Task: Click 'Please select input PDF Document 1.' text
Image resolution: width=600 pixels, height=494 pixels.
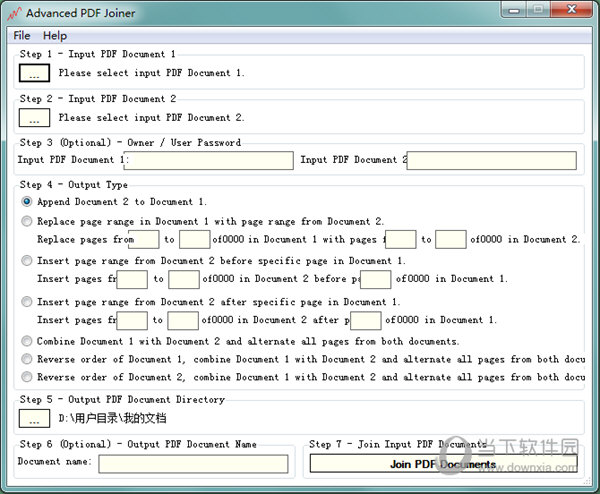Action: 151,73
